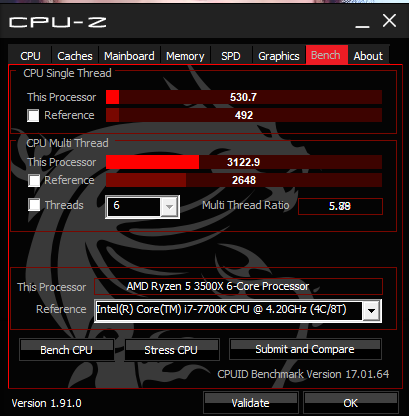The image size is (409, 416).
Task: Enable the multi thread Reference checkbox
Action: coord(34,180)
